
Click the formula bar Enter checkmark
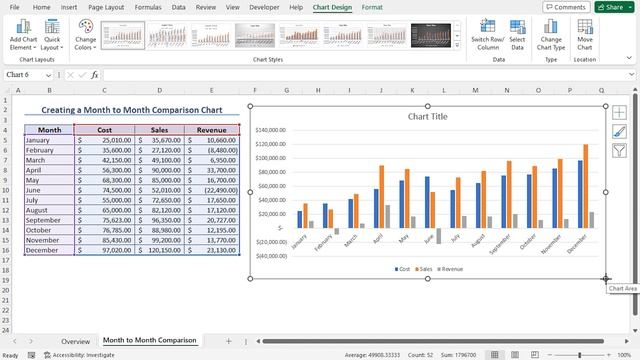coord(82,75)
